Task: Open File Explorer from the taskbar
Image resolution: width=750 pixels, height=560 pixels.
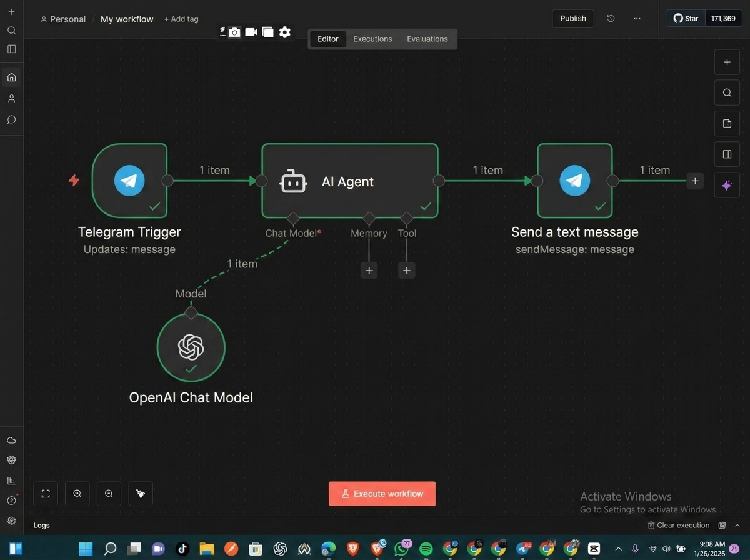Action: [x=207, y=549]
